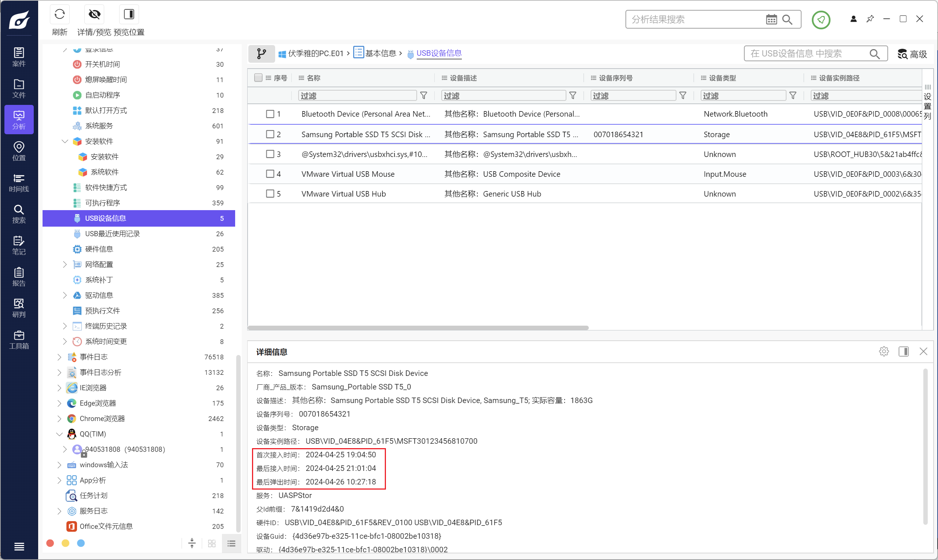Image resolution: width=938 pixels, height=560 pixels.
Task: Open the user account icon
Action: (853, 19)
